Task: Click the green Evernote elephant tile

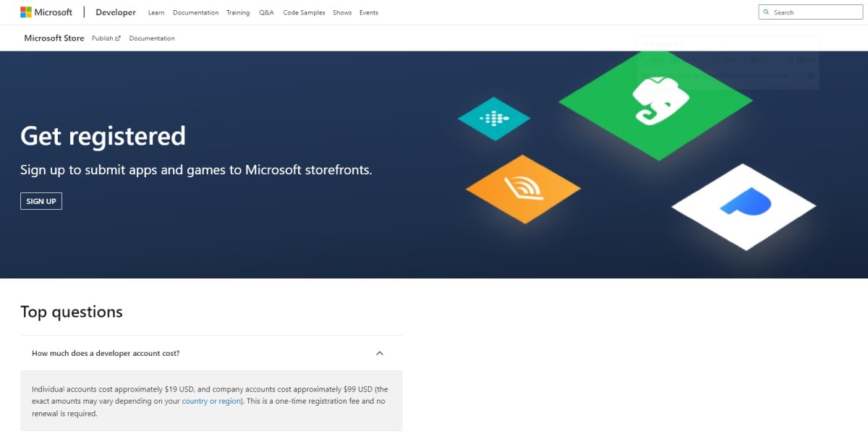Action: click(x=655, y=103)
